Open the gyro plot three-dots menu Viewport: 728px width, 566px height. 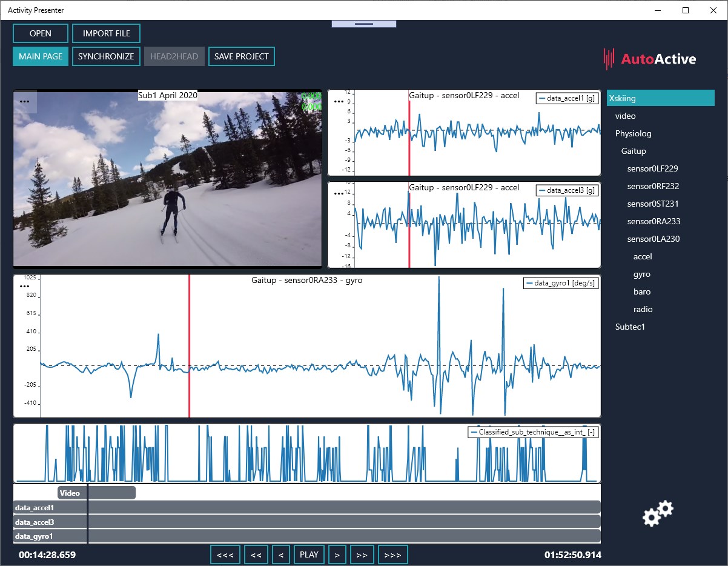25,285
